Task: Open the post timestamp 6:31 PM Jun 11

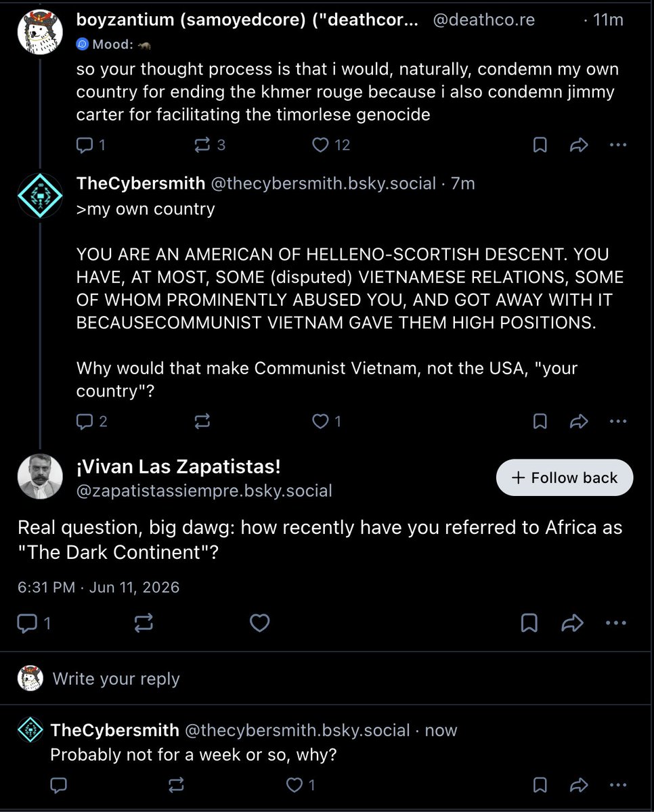Action: click(x=98, y=587)
